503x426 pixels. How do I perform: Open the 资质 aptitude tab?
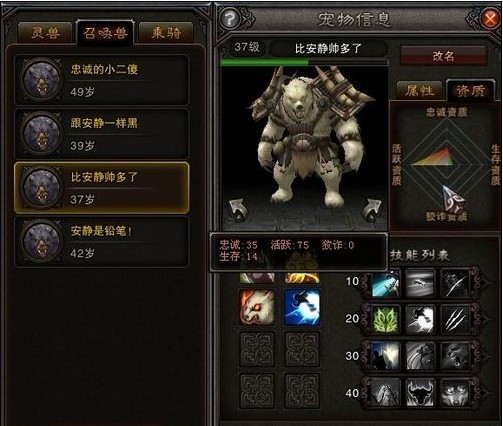tap(470, 90)
